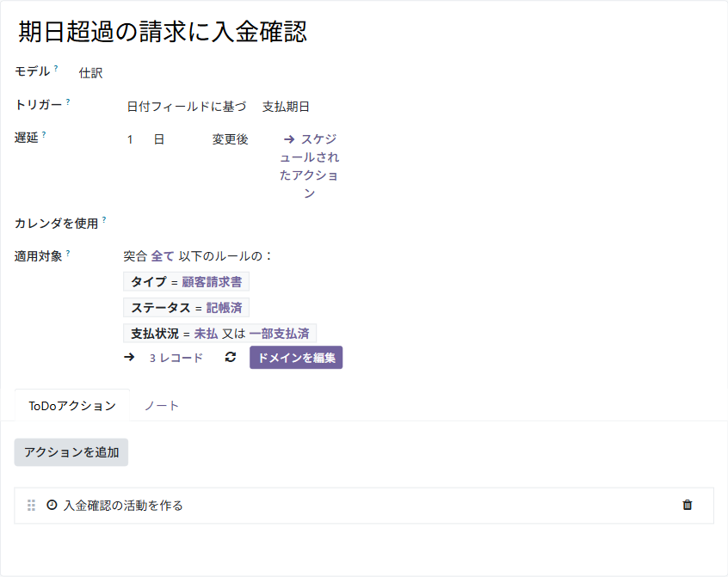Viewport: 728px width, 577px height.
Task: Click the arrow icon before 3 レコード
Action: click(129, 357)
